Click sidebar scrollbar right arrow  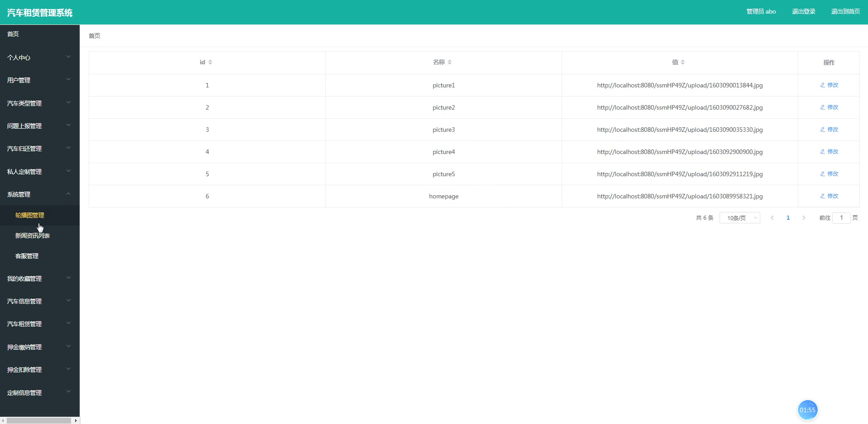pyautogui.click(x=76, y=420)
